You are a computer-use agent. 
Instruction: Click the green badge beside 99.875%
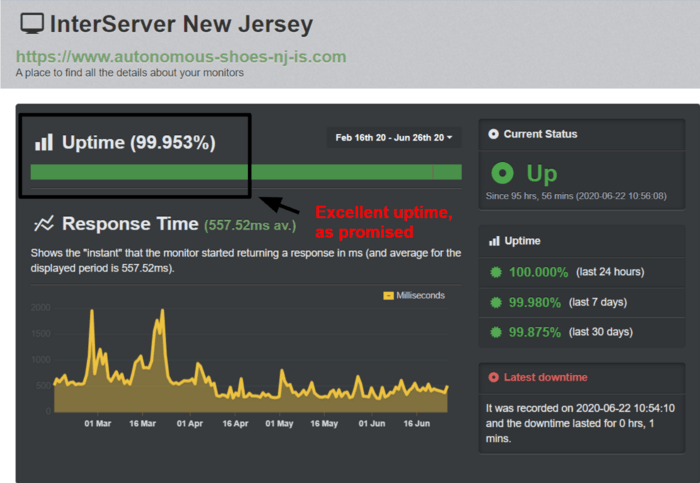[x=496, y=332]
